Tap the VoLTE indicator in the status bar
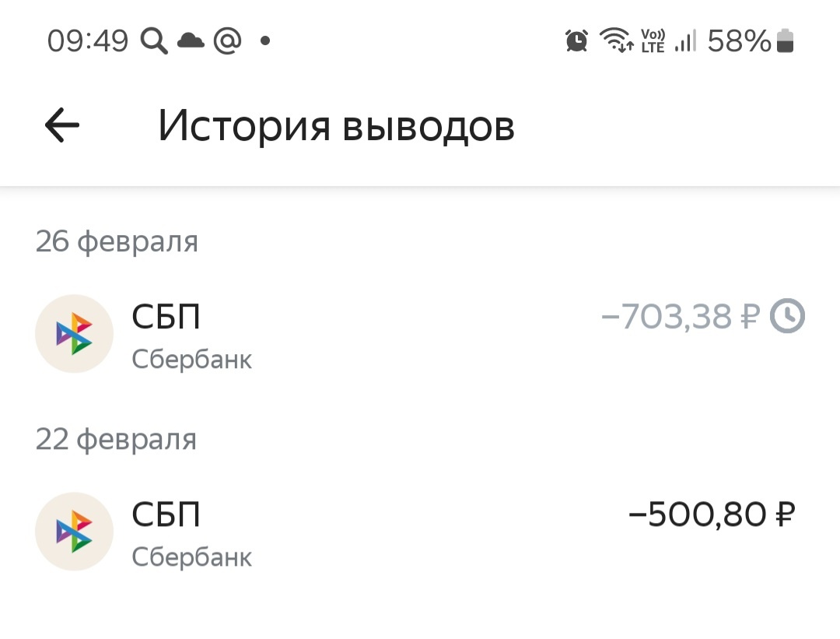The width and height of the screenshot is (840, 639). point(653,40)
